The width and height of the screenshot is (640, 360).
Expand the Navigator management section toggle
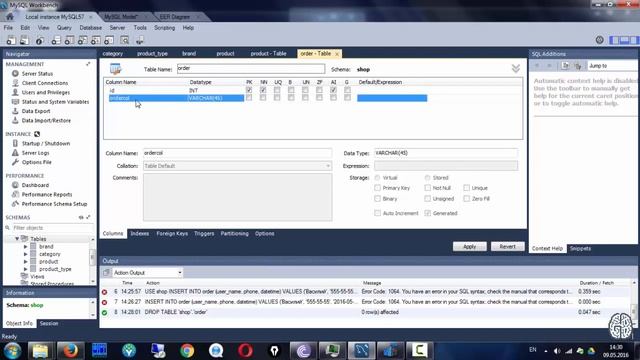pos(88,64)
